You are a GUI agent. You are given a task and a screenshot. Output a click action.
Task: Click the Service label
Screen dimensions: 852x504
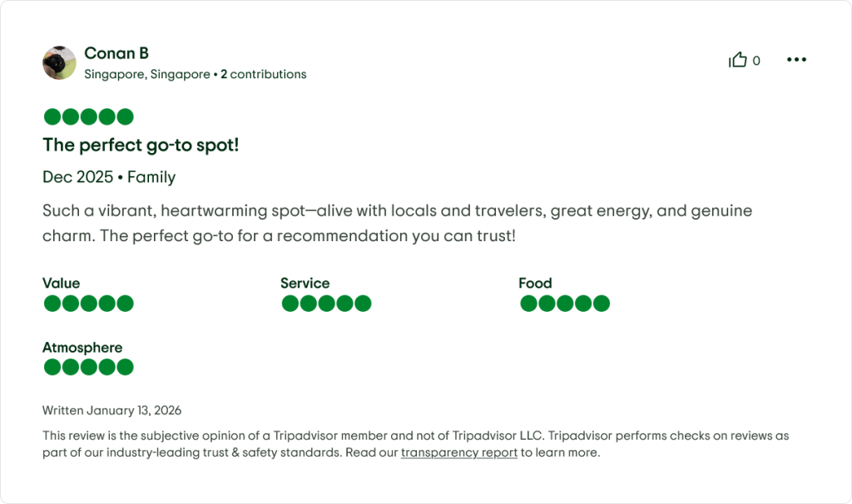click(x=305, y=284)
